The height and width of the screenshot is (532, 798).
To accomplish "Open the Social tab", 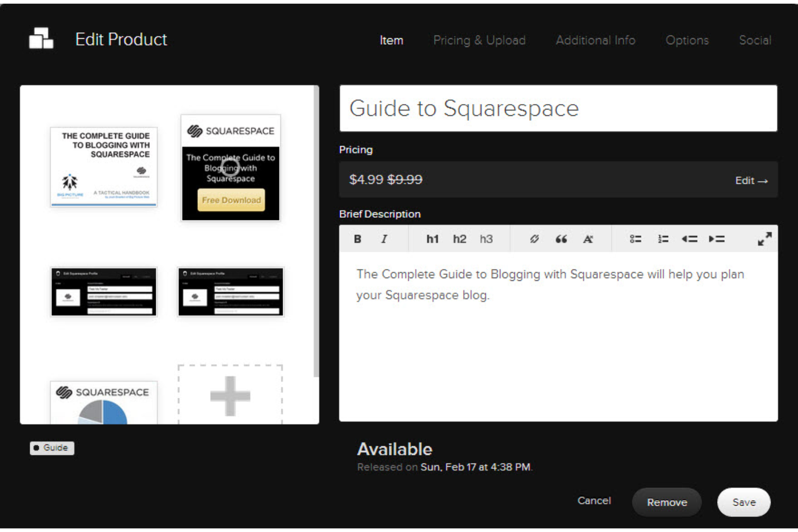I will click(x=755, y=40).
